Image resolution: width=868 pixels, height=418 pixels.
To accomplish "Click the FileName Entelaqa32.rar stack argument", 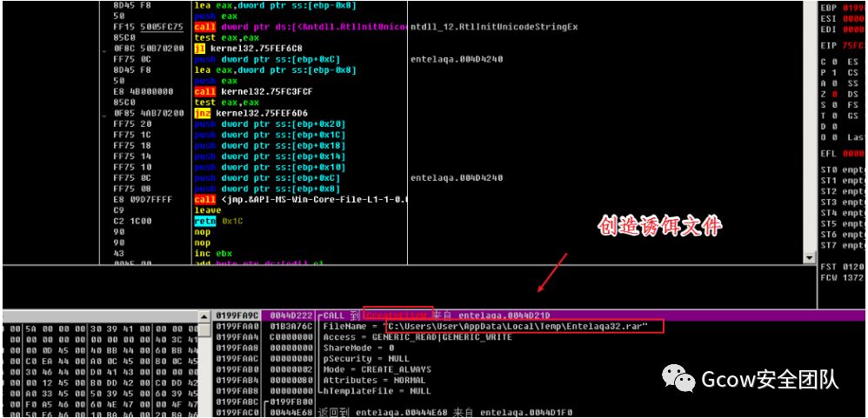I will click(x=486, y=326).
